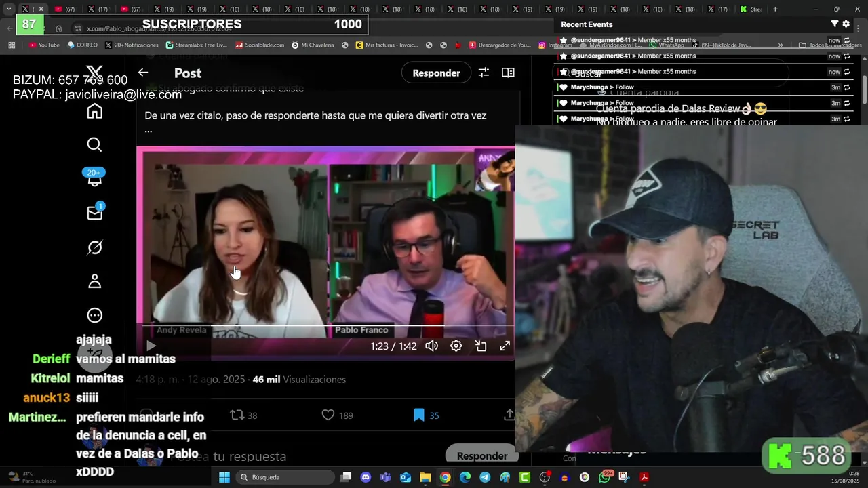
Task: Open Streamlabs: Free Liv... bookmark
Action: 197,45
